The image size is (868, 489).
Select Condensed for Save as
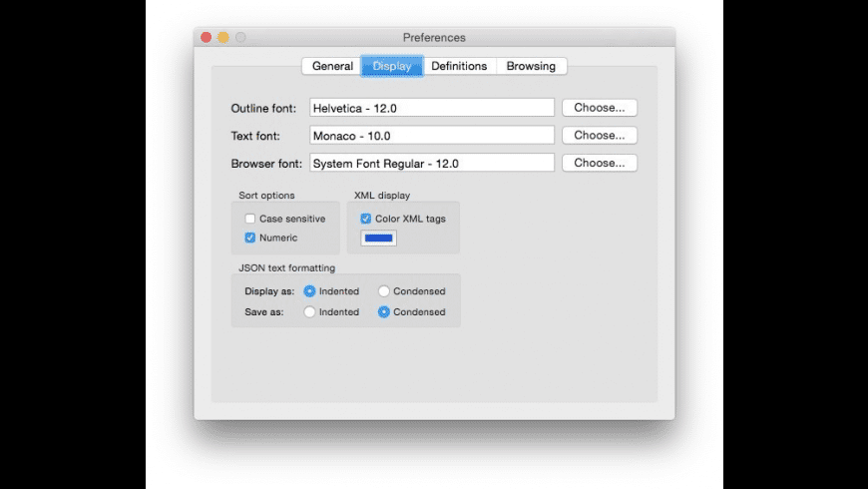384,311
